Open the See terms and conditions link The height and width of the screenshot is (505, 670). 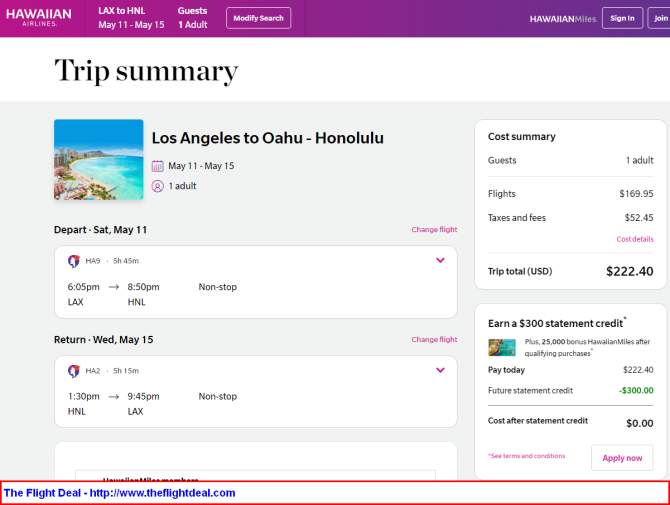pyautogui.click(x=527, y=456)
